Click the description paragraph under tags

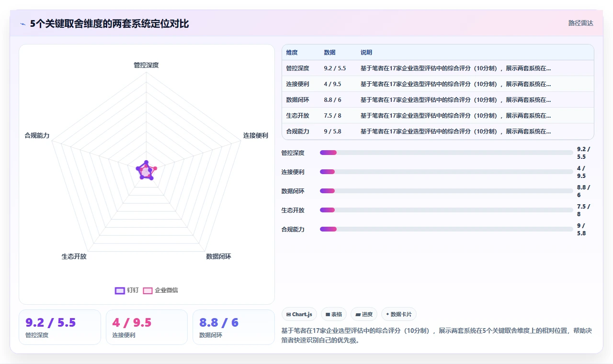click(x=437, y=336)
